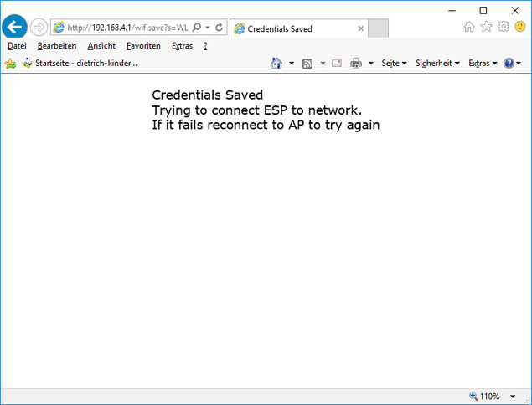Open the settings gear menu

(x=504, y=27)
